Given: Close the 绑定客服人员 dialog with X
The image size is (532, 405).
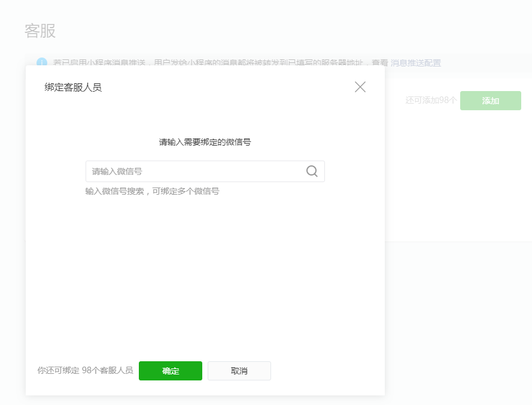Looking at the screenshot, I should 360,87.
